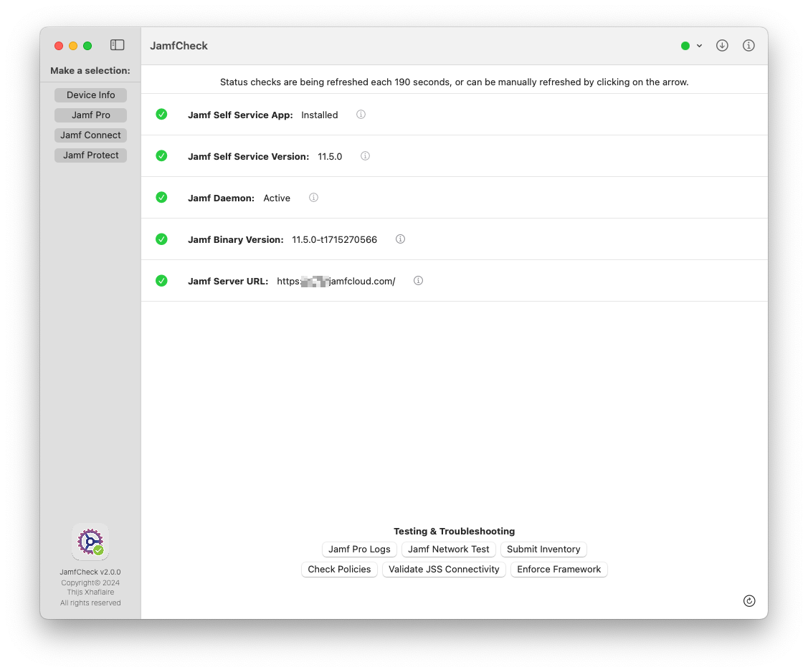Click the status refresh notice text
This screenshot has width=808, height=672.
454,82
